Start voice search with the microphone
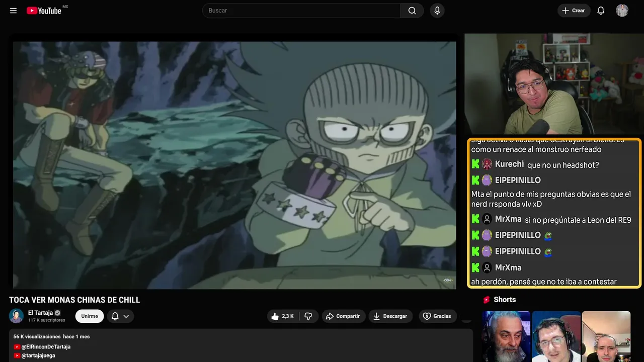The width and height of the screenshot is (644, 362). coord(437,11)
